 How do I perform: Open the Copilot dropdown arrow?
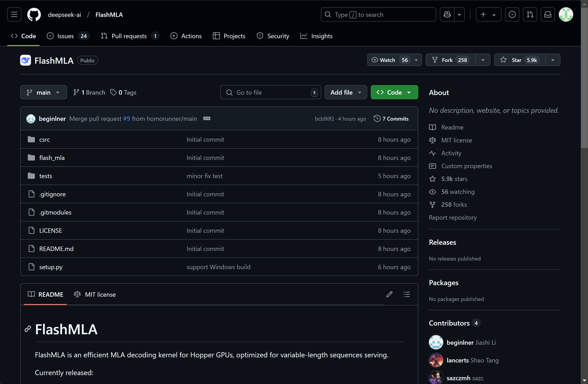click(x=459, y=15)
